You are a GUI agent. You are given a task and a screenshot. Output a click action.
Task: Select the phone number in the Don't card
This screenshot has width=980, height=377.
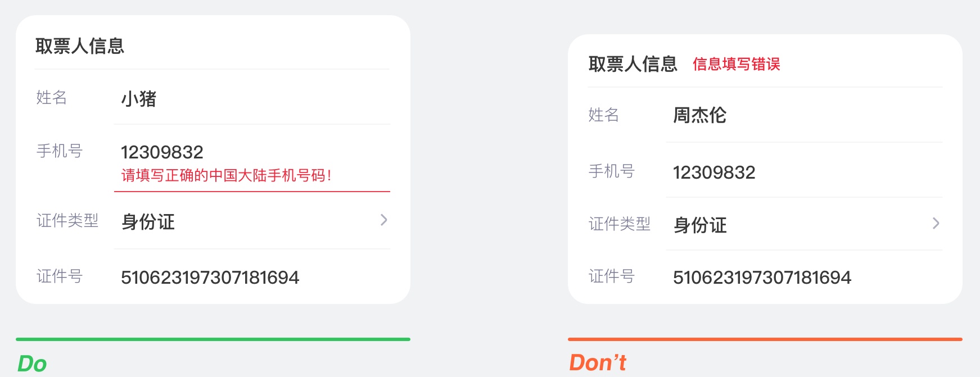pyautogui.click(x=714, y=172)
